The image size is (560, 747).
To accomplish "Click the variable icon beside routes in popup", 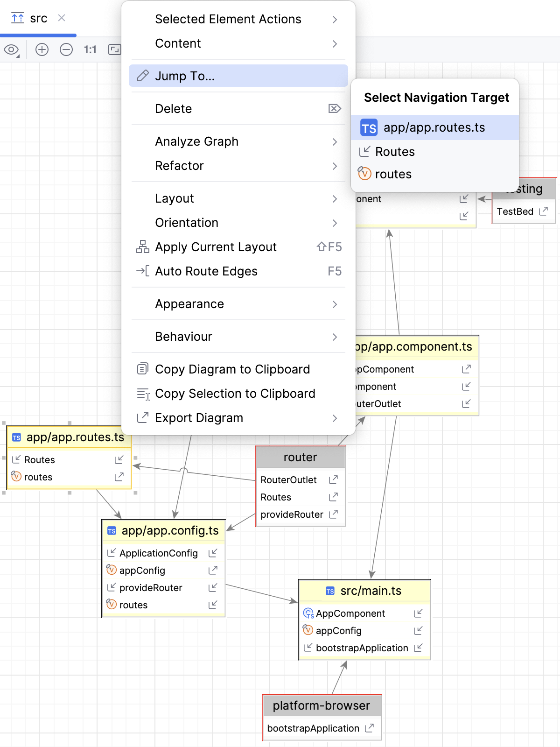I will click(x=364, y=173).
